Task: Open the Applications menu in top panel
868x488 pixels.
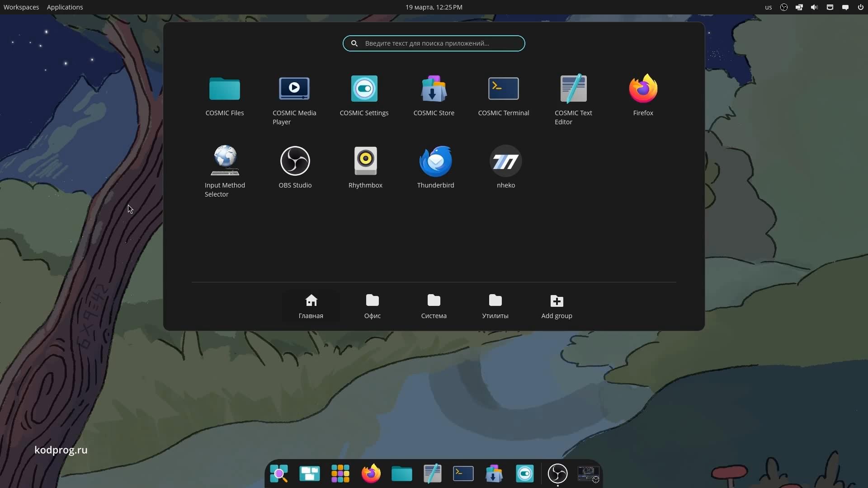Action: pos(65,7)
